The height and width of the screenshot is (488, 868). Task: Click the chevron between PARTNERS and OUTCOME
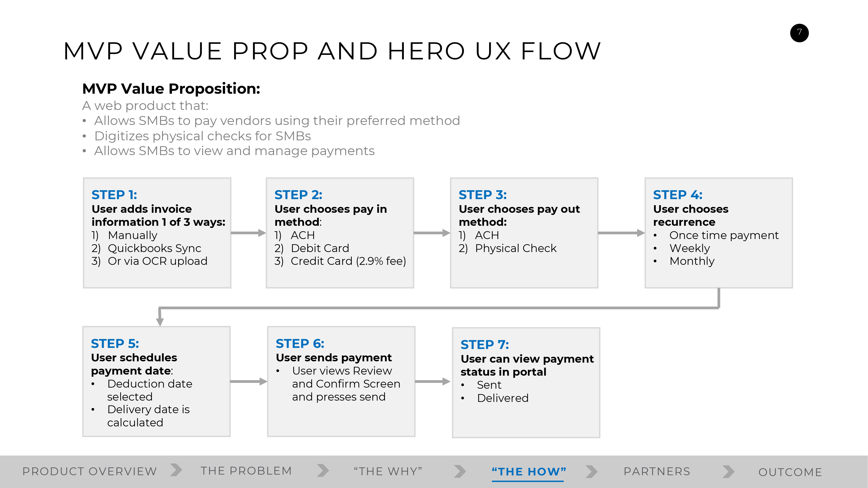728,472
